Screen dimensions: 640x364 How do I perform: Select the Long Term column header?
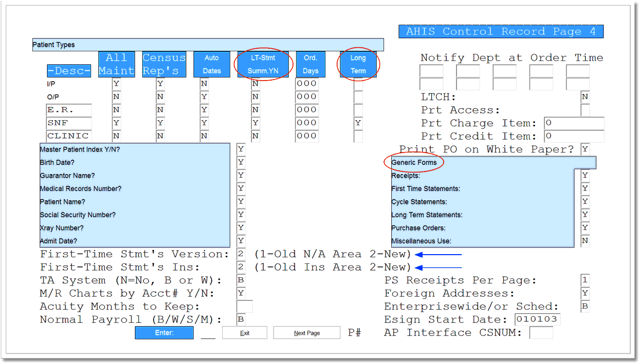click(x=358, y=64)
